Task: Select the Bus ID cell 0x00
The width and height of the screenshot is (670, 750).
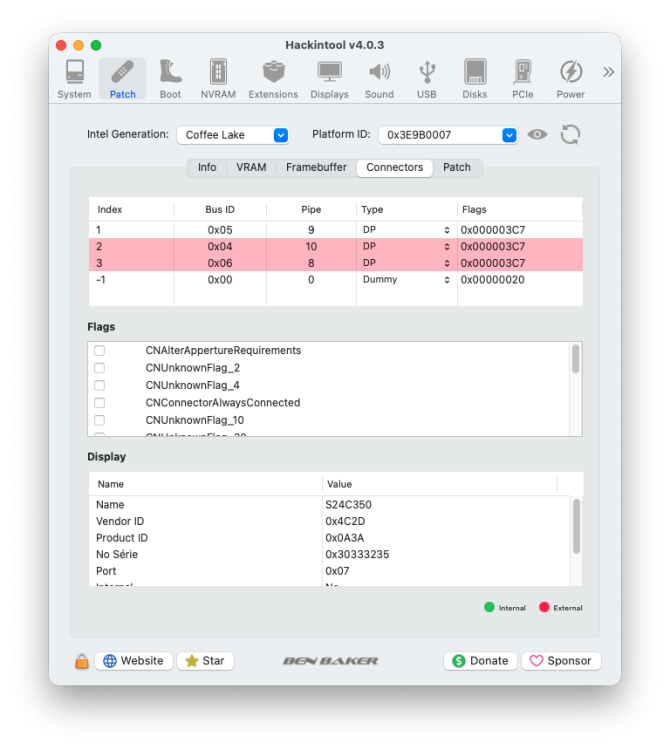Action: (220, 280)
